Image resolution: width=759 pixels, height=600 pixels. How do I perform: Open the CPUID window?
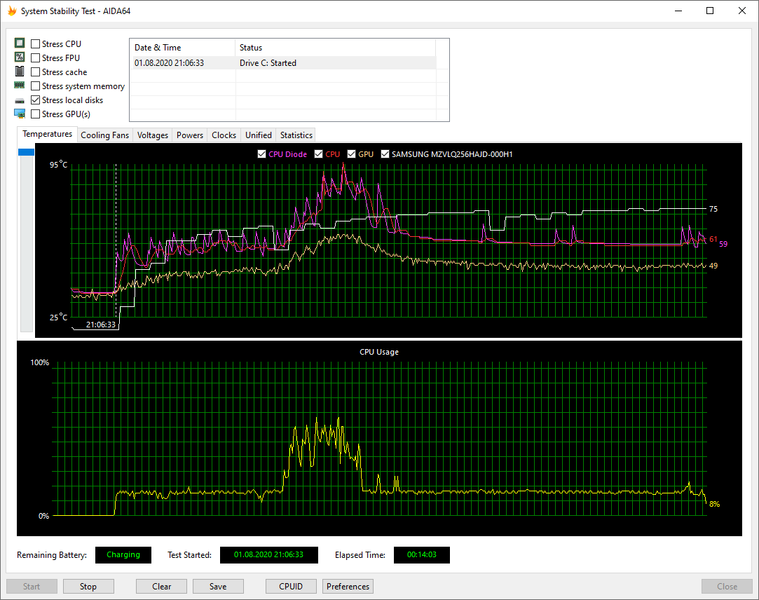(291, 587)
